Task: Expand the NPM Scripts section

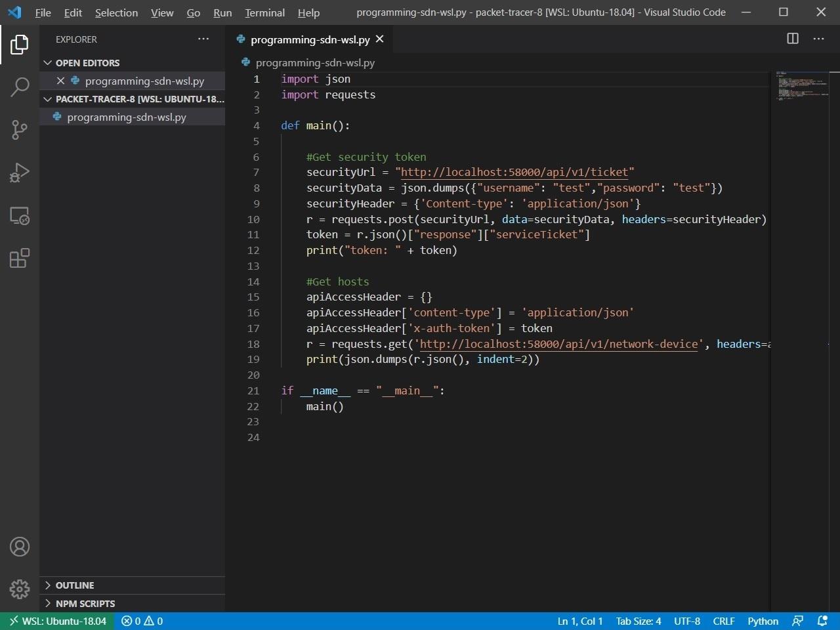Action: (131, 604)
